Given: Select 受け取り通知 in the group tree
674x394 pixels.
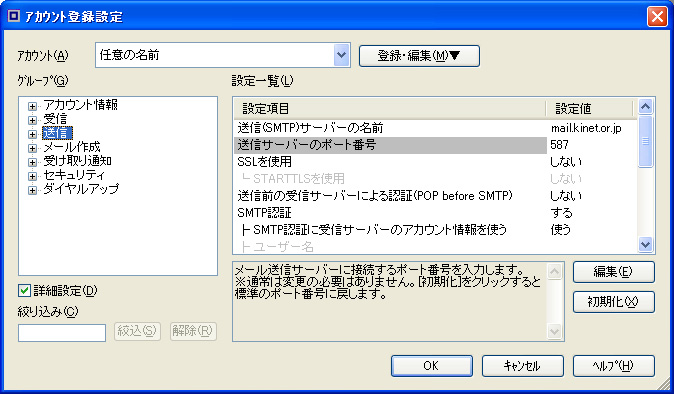Looking at the screenshot, I should (x=77, y=161).
